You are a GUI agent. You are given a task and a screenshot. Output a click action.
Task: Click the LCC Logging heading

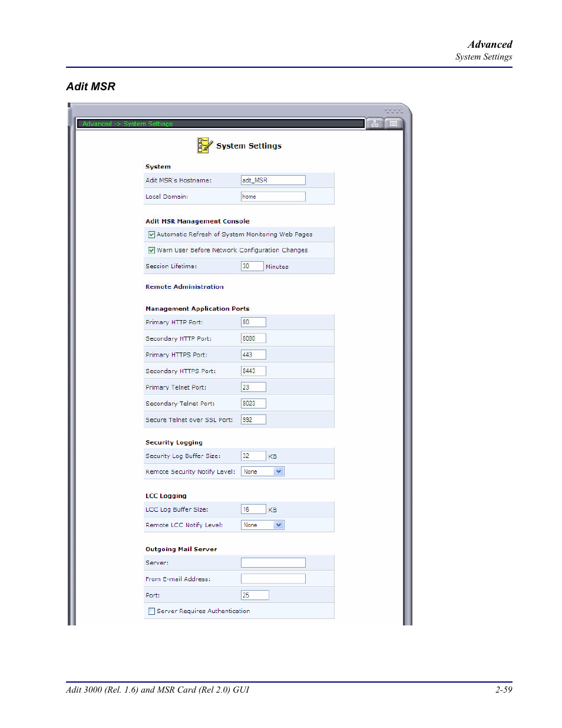[166, 496]
